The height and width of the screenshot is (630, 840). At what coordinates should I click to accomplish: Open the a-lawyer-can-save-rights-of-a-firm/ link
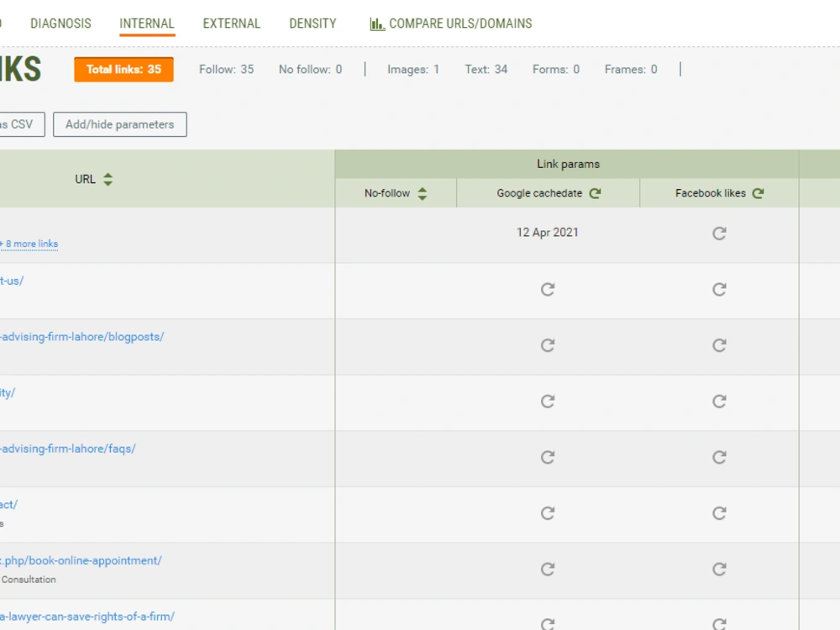[87, 617]
